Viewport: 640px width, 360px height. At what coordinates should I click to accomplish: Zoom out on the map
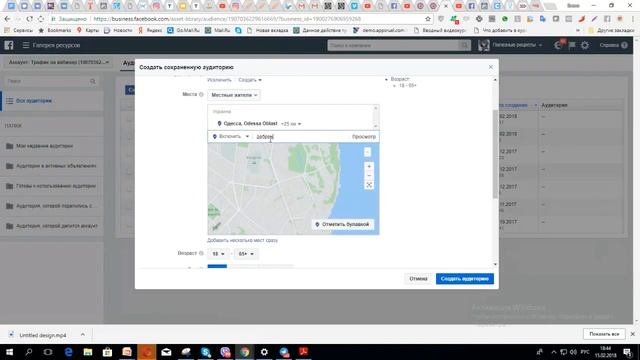(369, 176)
